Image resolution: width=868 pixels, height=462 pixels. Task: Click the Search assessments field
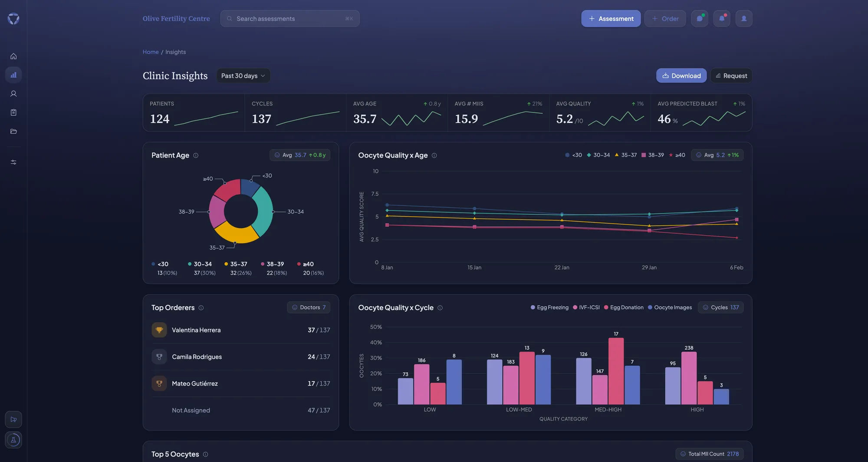(x=290, y=19)
